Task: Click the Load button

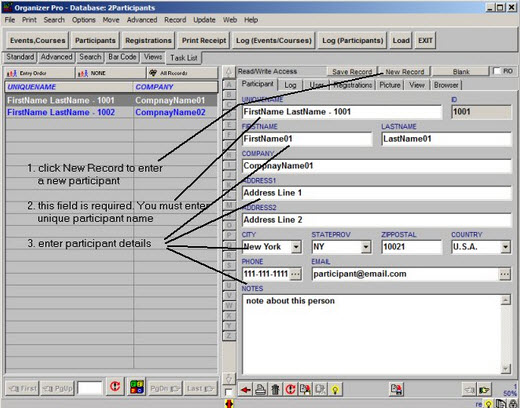Action: tap(401, 41)
